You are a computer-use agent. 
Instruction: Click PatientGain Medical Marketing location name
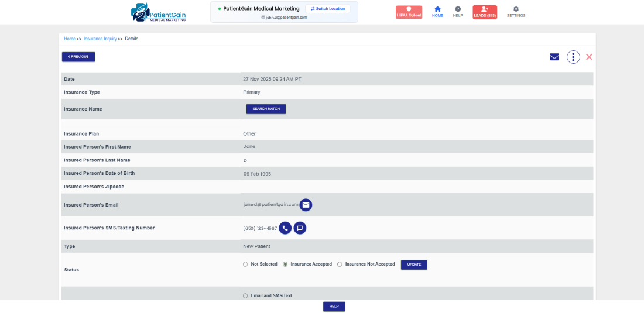[261, 9]
